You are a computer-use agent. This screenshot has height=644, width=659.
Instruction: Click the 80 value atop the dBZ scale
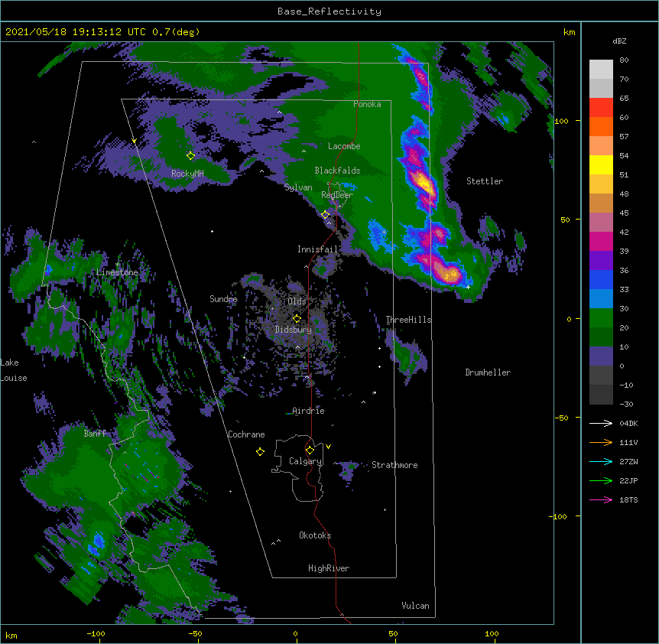click(624, 60)
